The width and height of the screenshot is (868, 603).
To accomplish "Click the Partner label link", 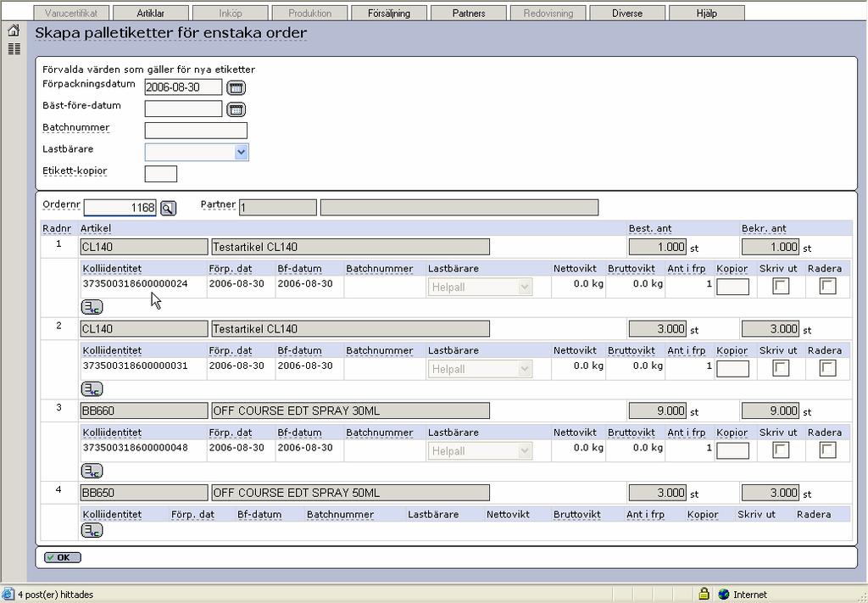I will click(x=218, y=204).
